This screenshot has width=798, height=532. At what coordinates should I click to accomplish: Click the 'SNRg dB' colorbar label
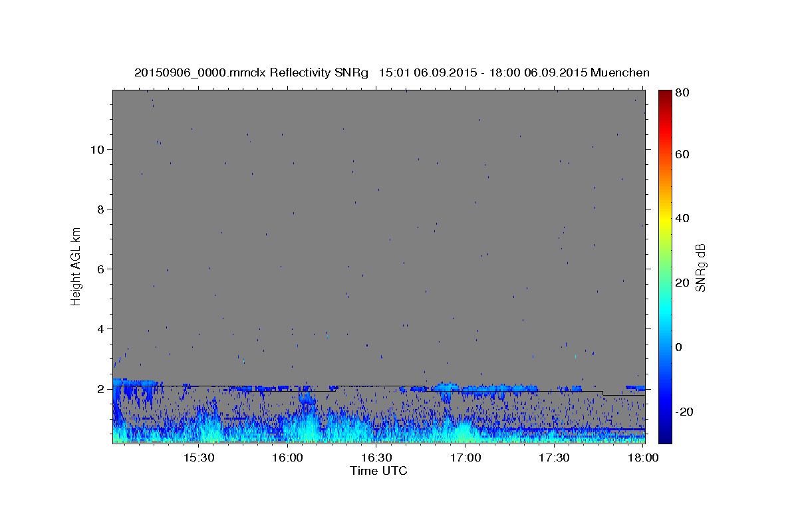coord(700,267)
